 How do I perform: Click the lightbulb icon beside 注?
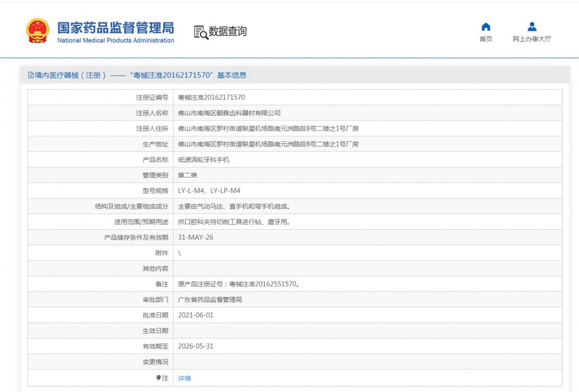point(158,378)
